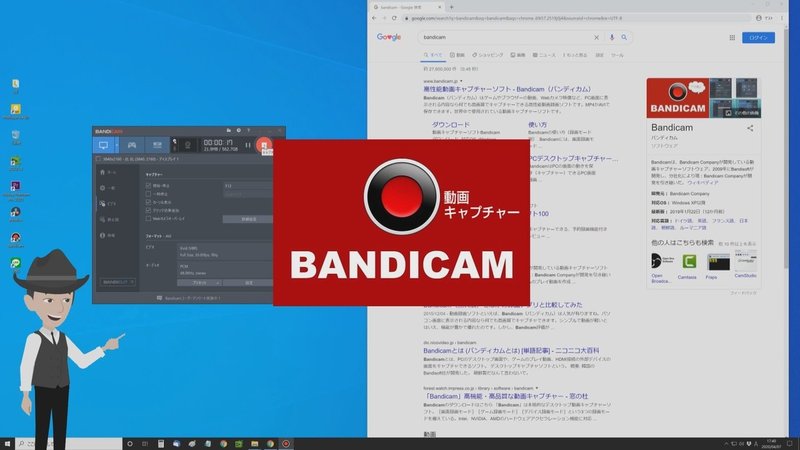Image resolution: width=800 pixels, height=450 pixels.
Task: Open Calculator from the taskbar
Action: (161, 444)
